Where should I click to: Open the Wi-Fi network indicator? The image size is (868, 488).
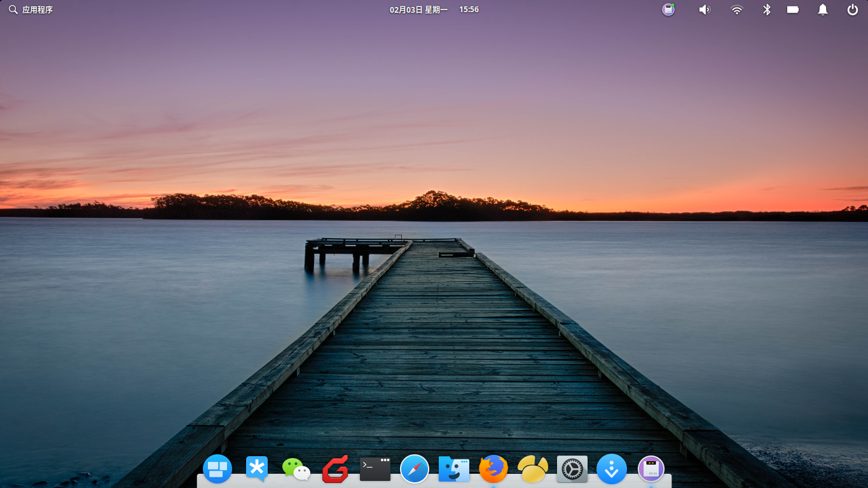pyautogui.click(x=736, y=10)
